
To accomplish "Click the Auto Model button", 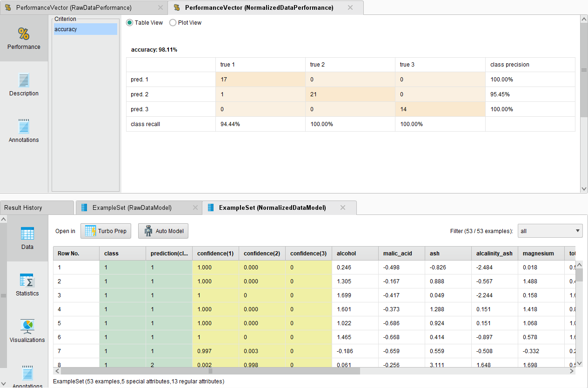I will point(163,231).
